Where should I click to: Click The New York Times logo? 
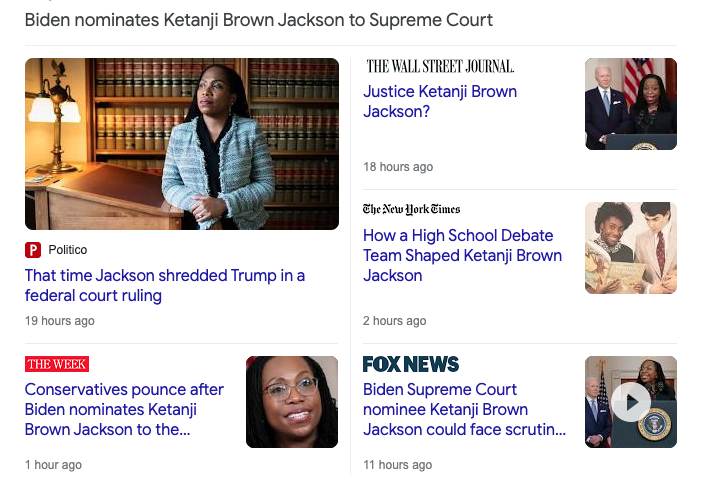click(x=411, y=210)
